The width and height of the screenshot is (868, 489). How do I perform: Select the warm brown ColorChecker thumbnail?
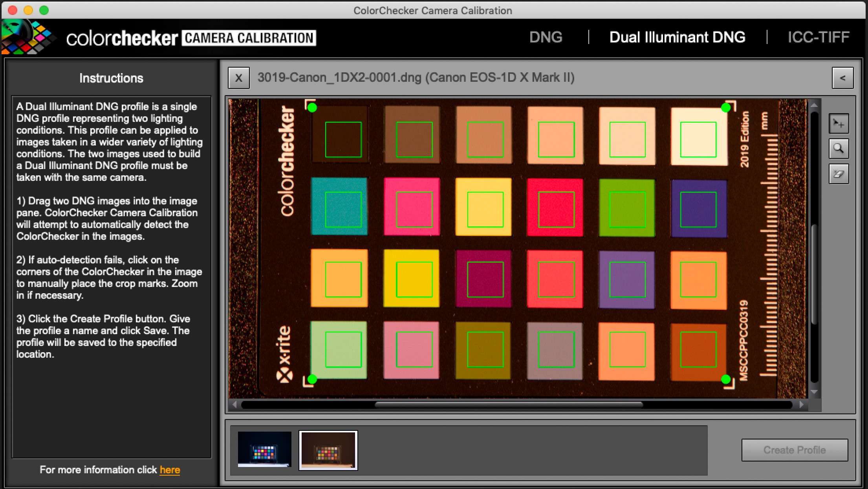click(328, 450)
